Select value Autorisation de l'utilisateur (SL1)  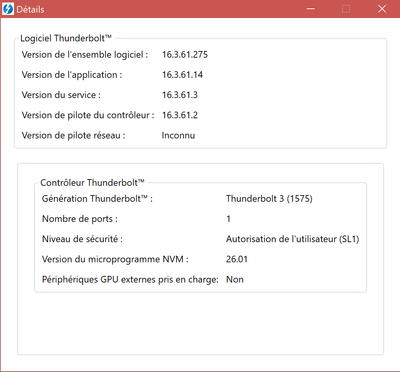(x=292, y=239)
